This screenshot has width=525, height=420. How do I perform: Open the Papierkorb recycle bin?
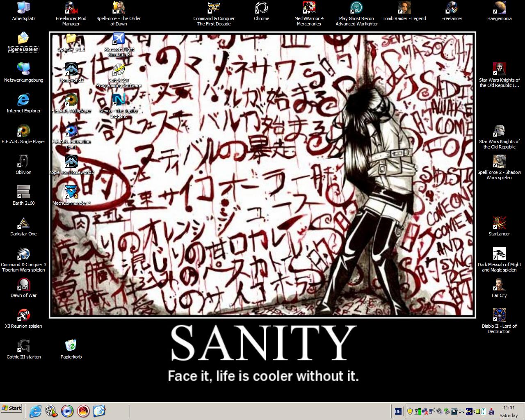coord(71,346)
